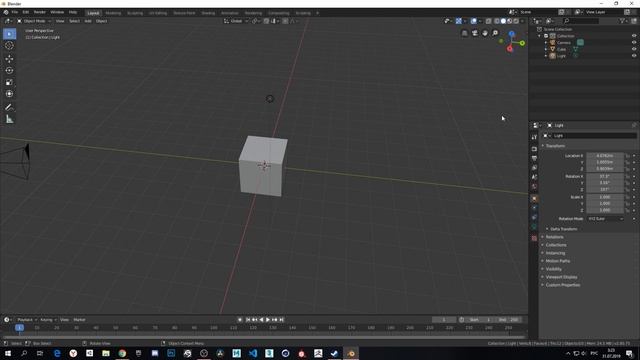Open the World properties tab
Screen dimensions: 640x360
tap(534, 187)
